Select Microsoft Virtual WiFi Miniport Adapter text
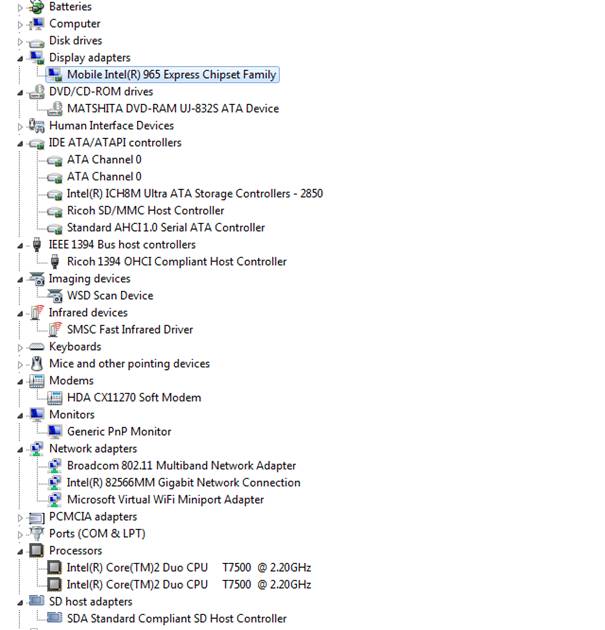 coord(166,499)
